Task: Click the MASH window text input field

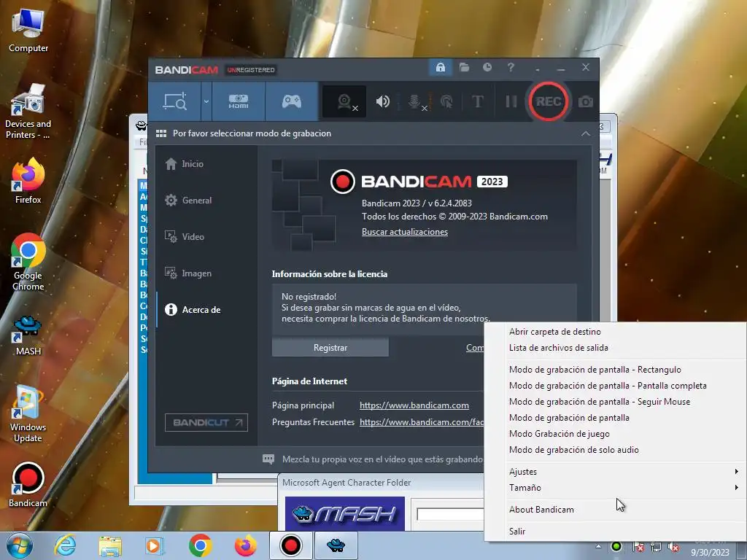Action: pos(450,514)
